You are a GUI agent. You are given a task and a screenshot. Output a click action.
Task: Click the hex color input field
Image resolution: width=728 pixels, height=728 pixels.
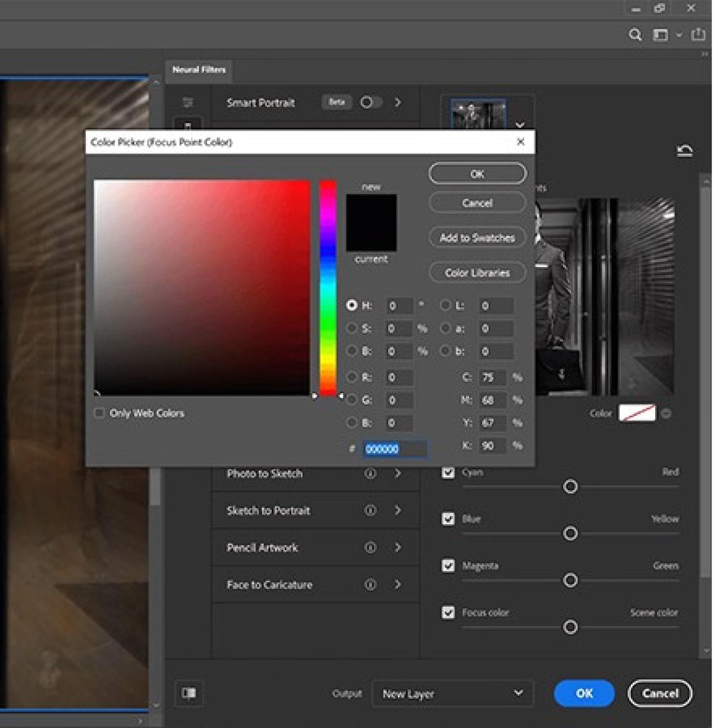tap(395, 449)
